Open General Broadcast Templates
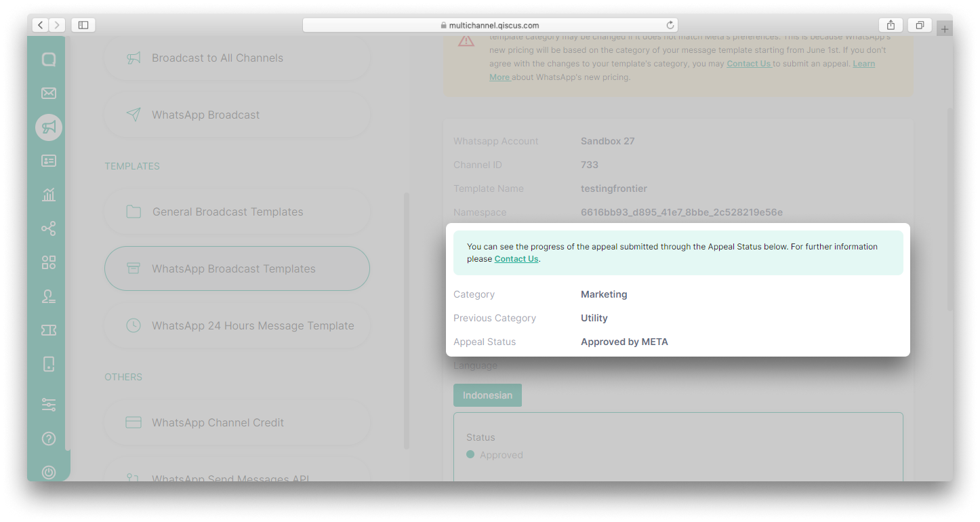Screen dimensions: 980x522 pyautogui.click(x=237, y=212)
